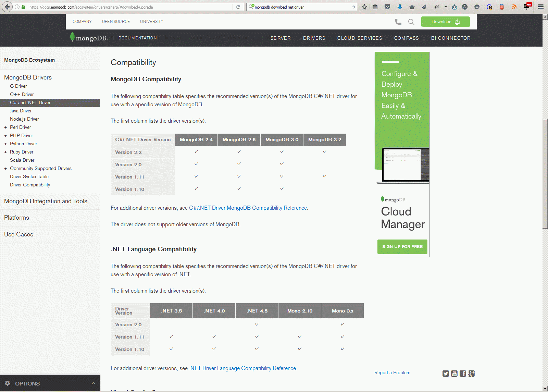
Task: Open Node.js Driver sidebar link
Action: pyautogui.click(x=24, y=119)
